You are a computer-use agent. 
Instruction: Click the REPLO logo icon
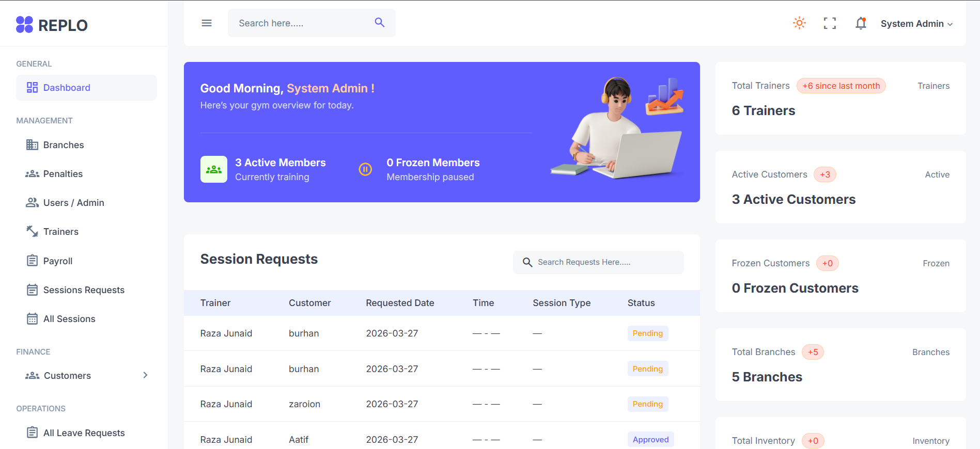click(24, 25)
